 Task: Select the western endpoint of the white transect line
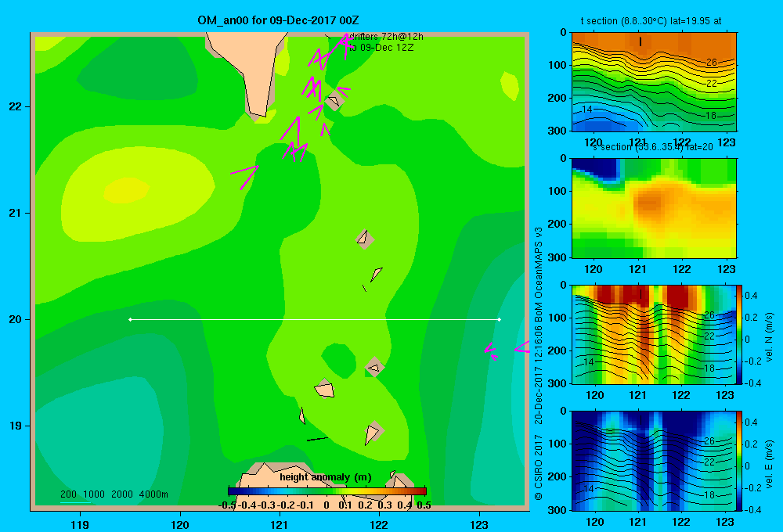130,319
